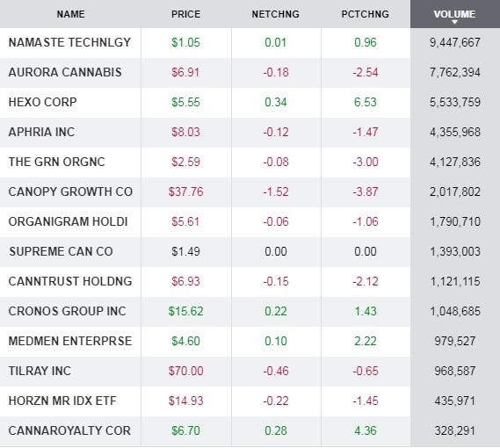The height and width of the screenshot is (448, 500).
Task: Select Tilray net change -0.46
Action: pyautogui.click(x=276, y=371)
